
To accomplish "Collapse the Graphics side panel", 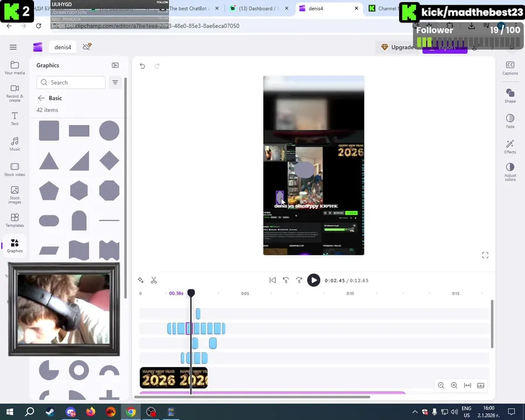I will pyautogui.click(x=115, y=65).
